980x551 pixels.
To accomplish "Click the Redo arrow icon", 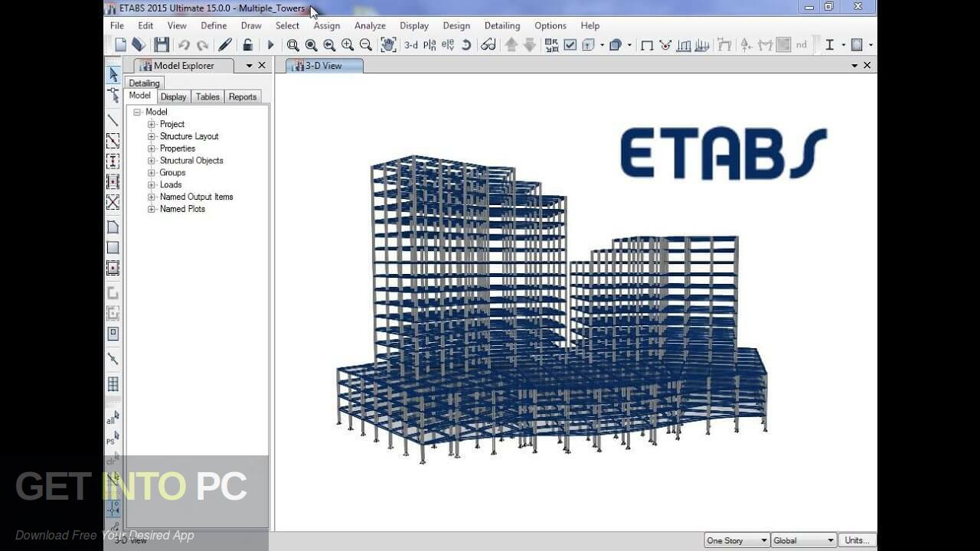I will (202, 45).
